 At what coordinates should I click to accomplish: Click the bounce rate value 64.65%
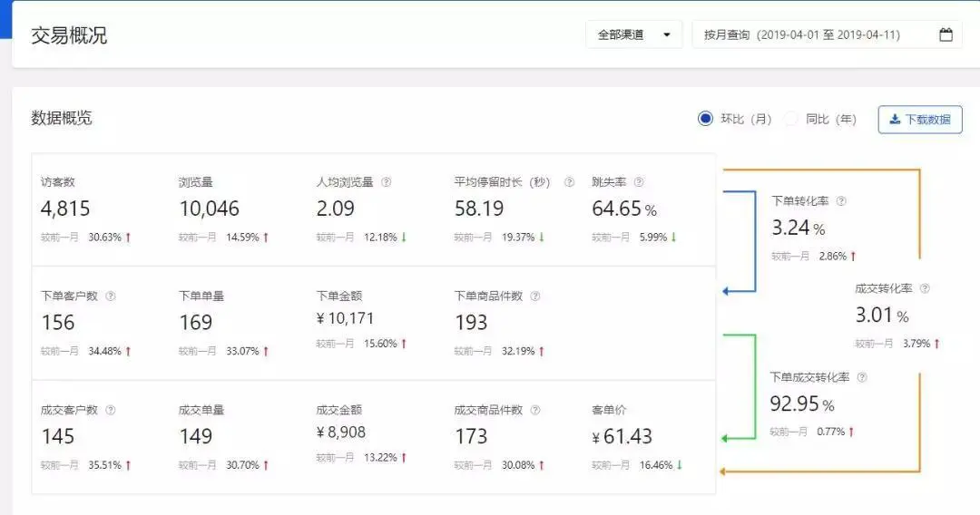(x=624, y=209)
